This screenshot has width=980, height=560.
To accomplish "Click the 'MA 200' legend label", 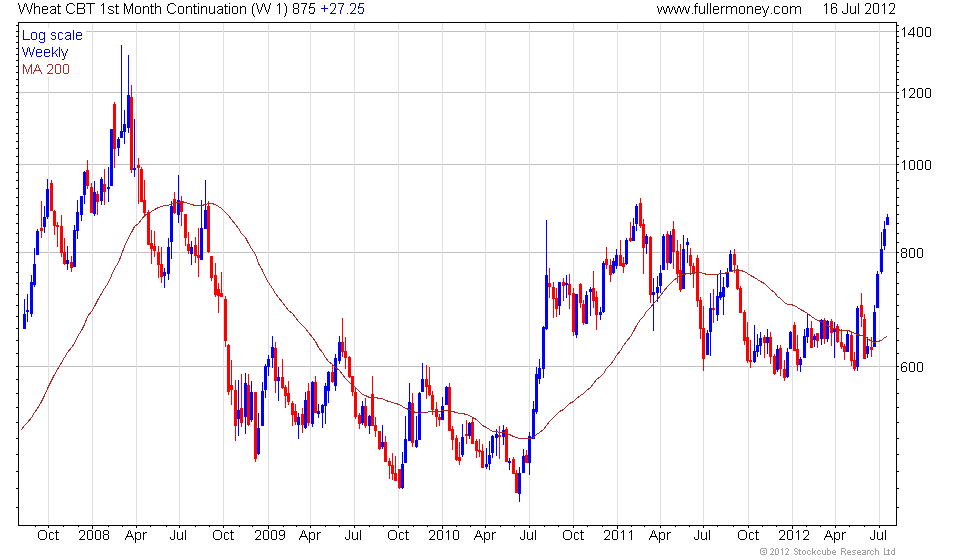I will tap(46, 69).
